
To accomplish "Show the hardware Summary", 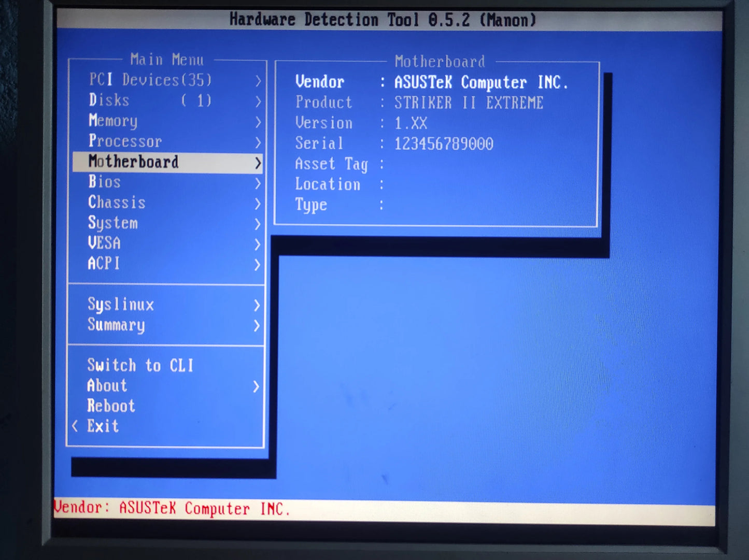I will click(x=116, y=325).
